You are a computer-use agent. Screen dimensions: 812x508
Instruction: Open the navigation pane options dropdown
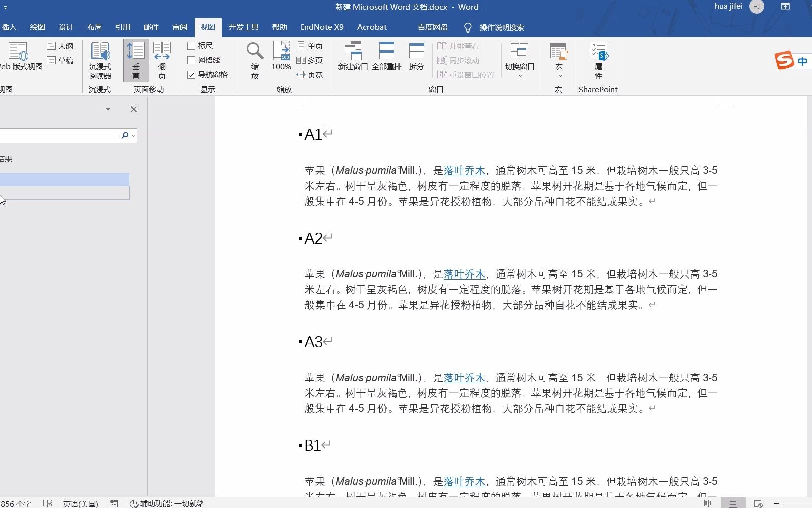[107, 109]
